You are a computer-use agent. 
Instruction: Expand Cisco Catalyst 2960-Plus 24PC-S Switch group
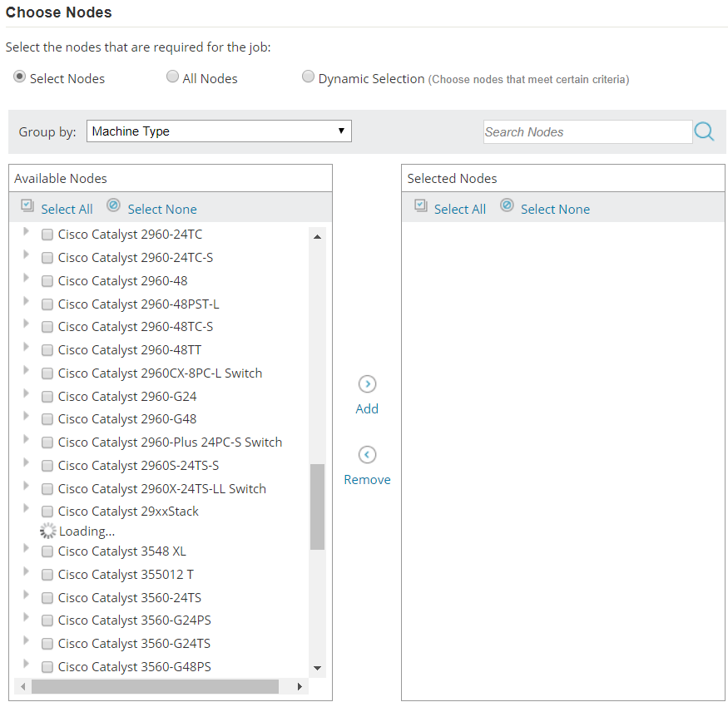point(26,439)
